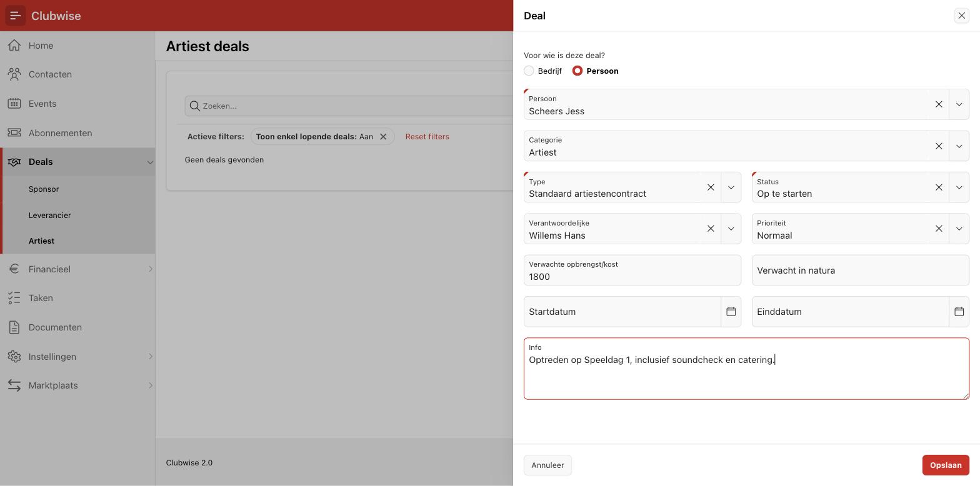Viewport: 980px width, 486px height.
Task: Select the Bedrijf radio button
Action: [x=529, y=71]
